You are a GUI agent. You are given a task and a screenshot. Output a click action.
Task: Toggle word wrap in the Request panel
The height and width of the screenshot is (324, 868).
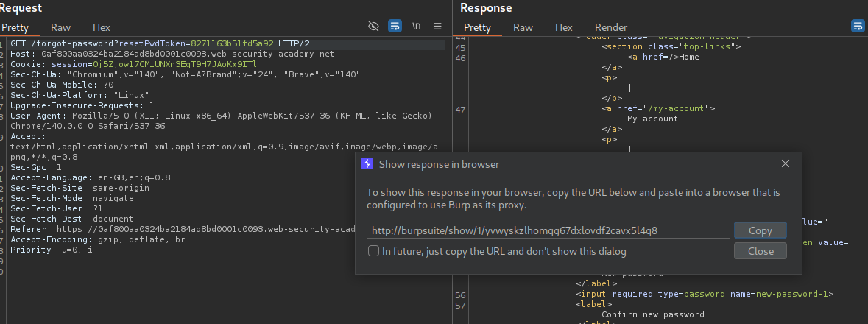(x=395, y=27)
